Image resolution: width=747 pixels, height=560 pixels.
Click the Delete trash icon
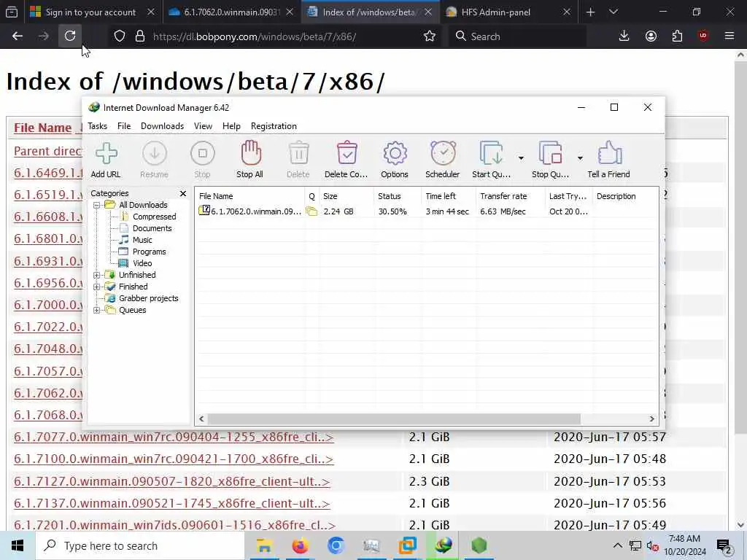(x=298, y=160)
